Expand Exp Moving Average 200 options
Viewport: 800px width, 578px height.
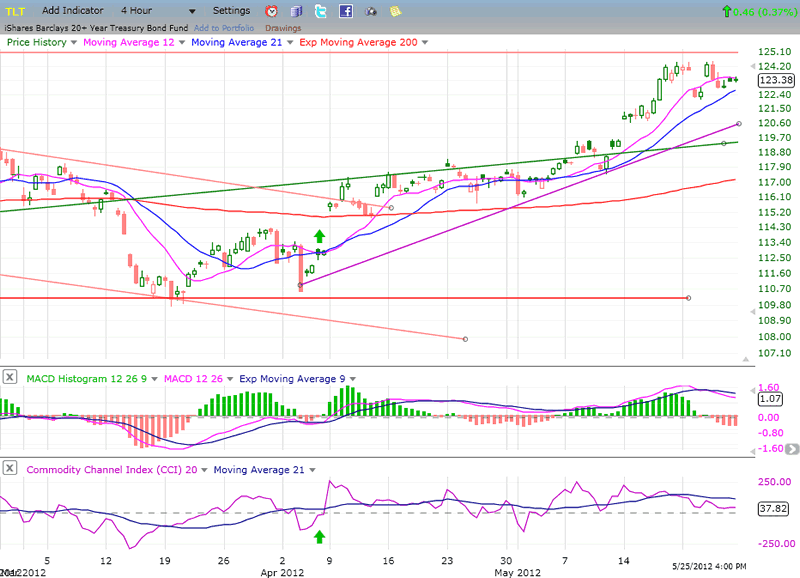pos(425,43)
